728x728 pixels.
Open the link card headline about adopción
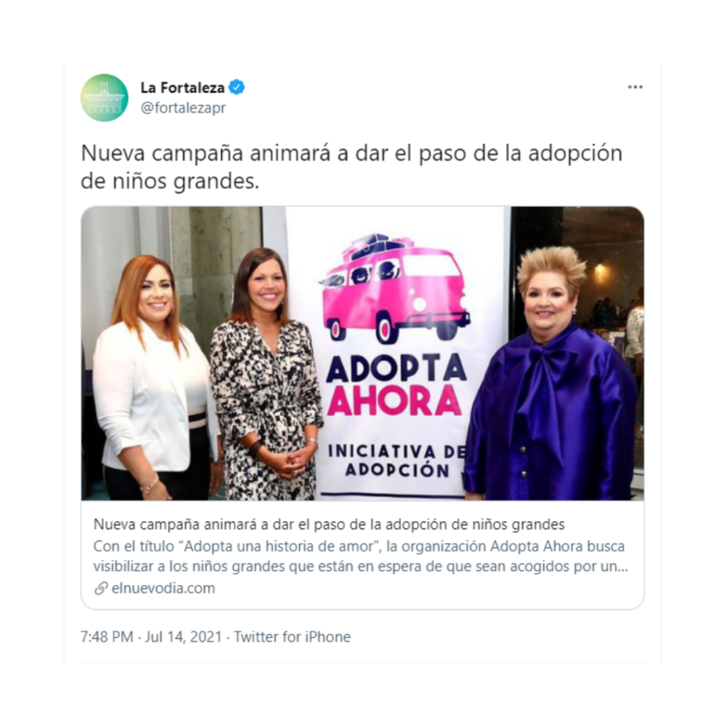(x=328, y=525)
